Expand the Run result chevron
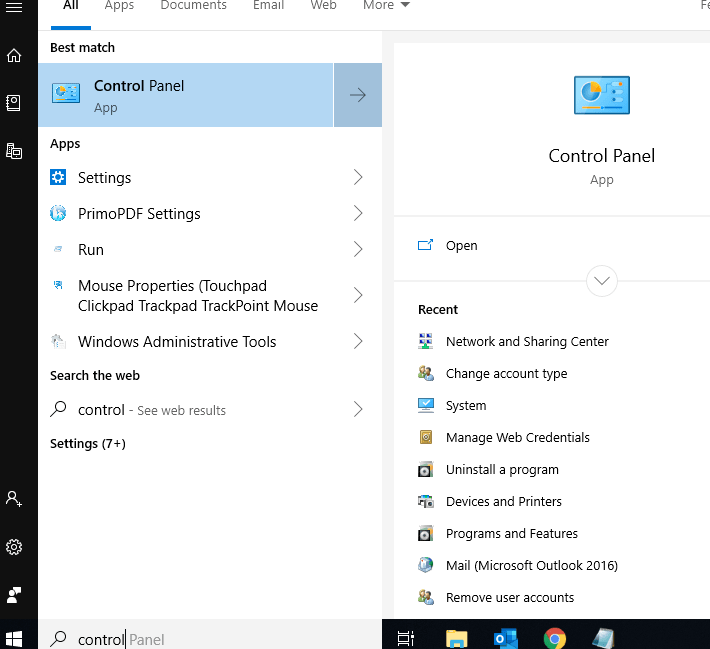Image resolution: width=710 pixels, height=649 pixels. click(358, 249)
